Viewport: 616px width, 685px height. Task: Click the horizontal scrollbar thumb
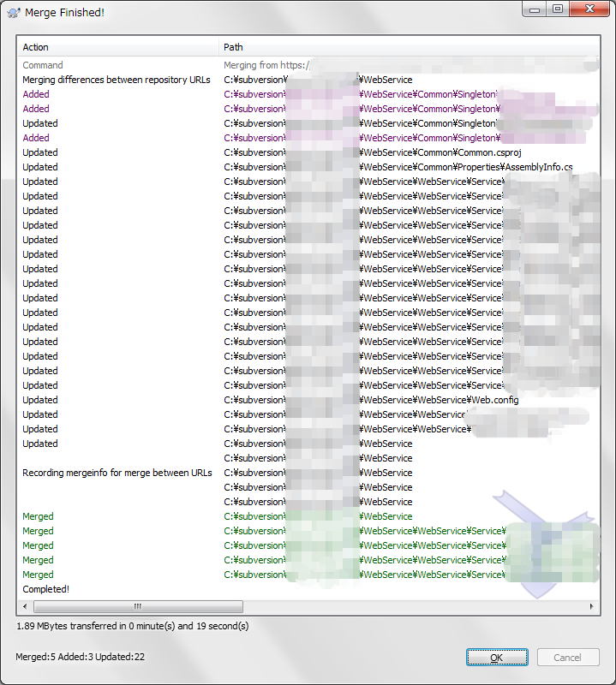(137, 606)
